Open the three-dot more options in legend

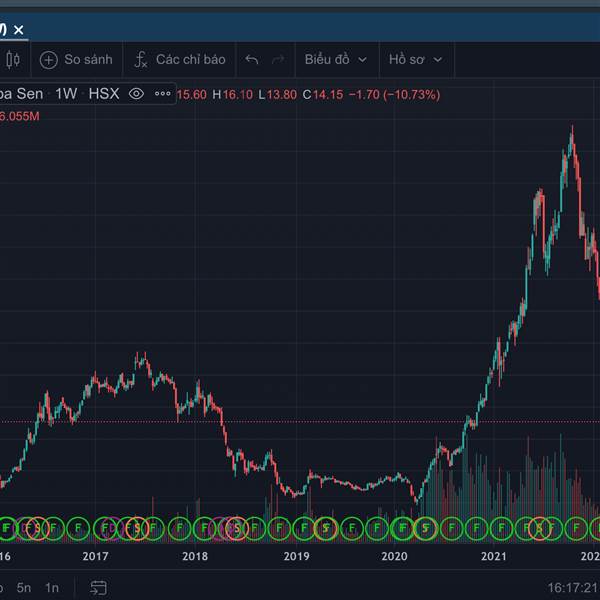pos(163,94)
